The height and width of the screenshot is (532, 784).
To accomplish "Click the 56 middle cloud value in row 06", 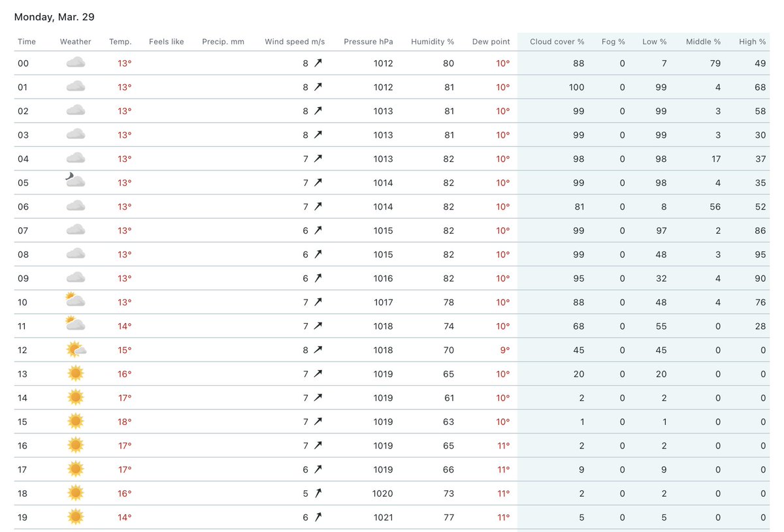I will [x=715, y=207].
